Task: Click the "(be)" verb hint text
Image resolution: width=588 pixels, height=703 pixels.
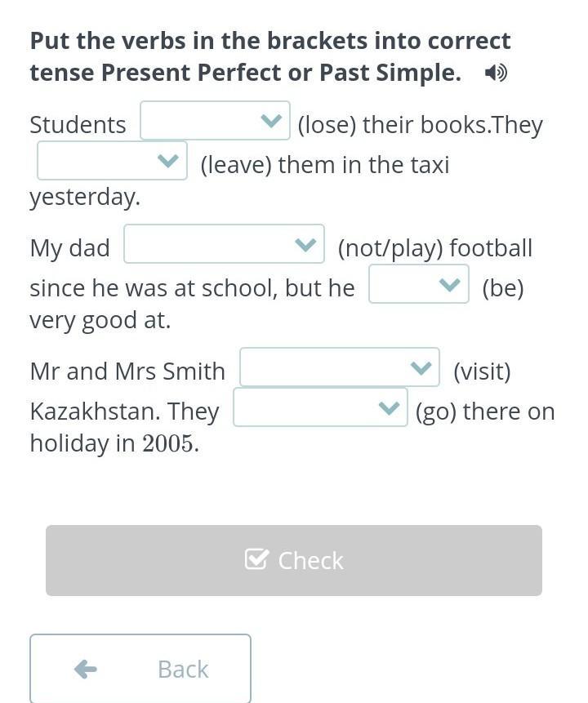Action: pos(503,288)
